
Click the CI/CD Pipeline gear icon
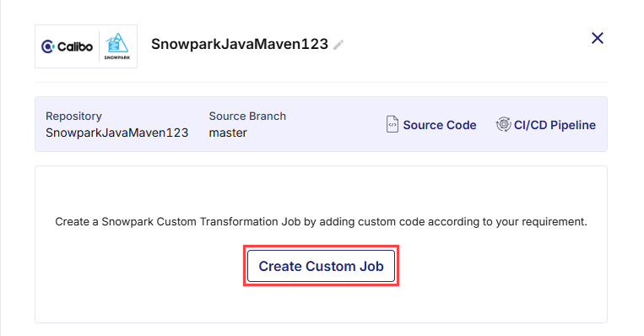pyautogui.click(x=503, y=124)
